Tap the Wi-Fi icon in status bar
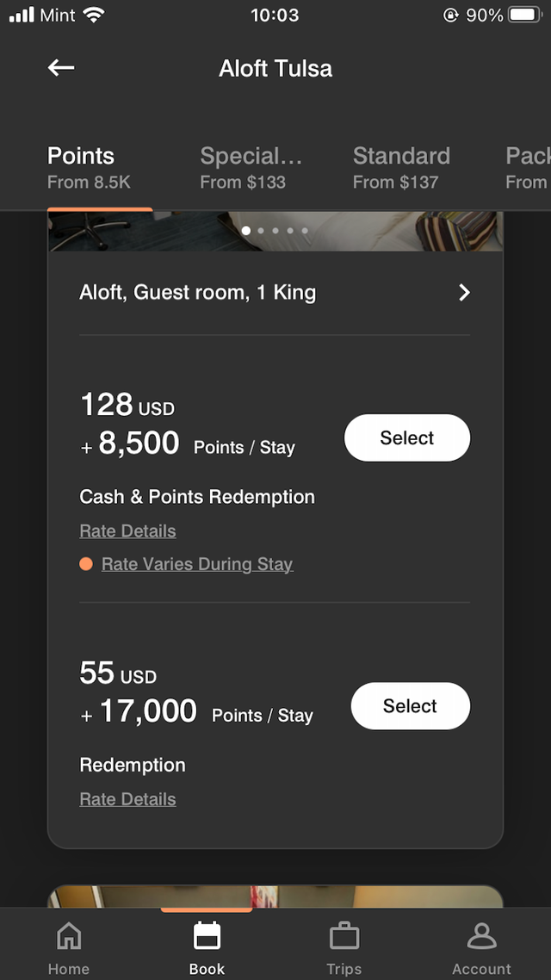 coord(94,14)
